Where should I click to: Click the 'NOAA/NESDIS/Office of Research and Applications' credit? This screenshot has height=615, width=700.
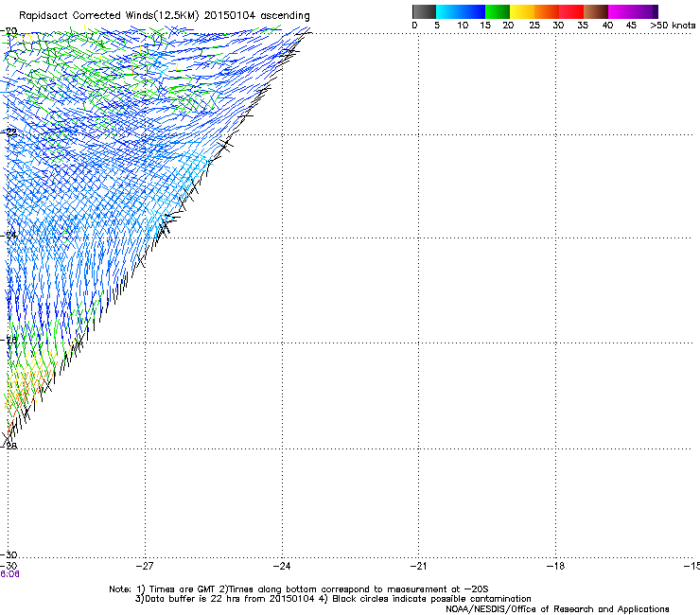557,609
